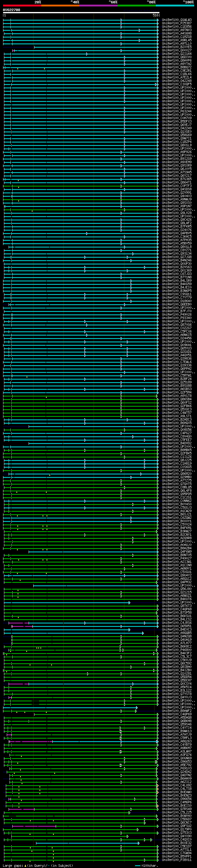Open the UniRef100_A9P926 hit
197x868 pixels.
click(x=177, y=151)
